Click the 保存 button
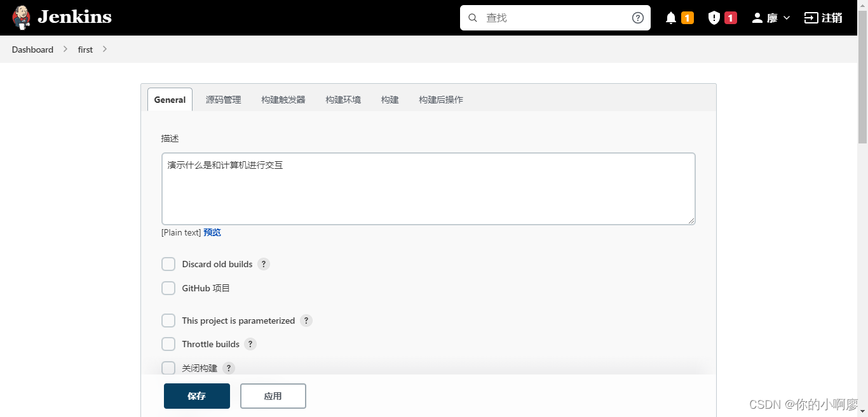 196,395
